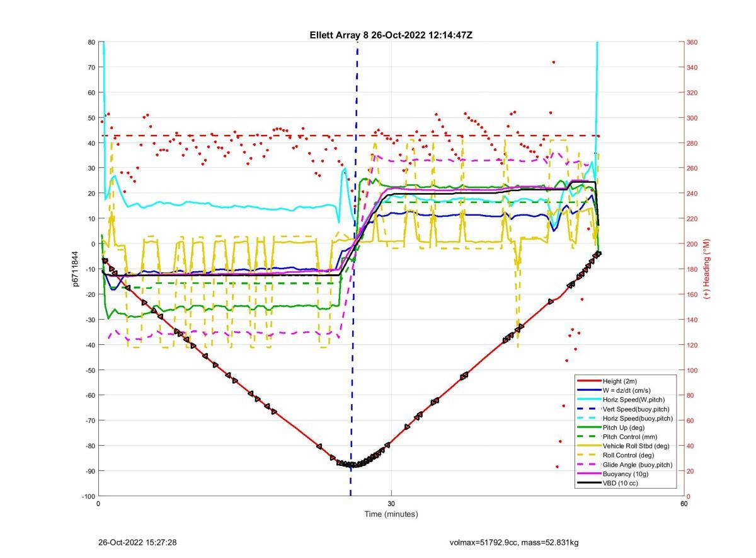756x558 pixels.
Task: Click the '(+) Heading (°M)' right axis label
Action: [x=707, y=269]
